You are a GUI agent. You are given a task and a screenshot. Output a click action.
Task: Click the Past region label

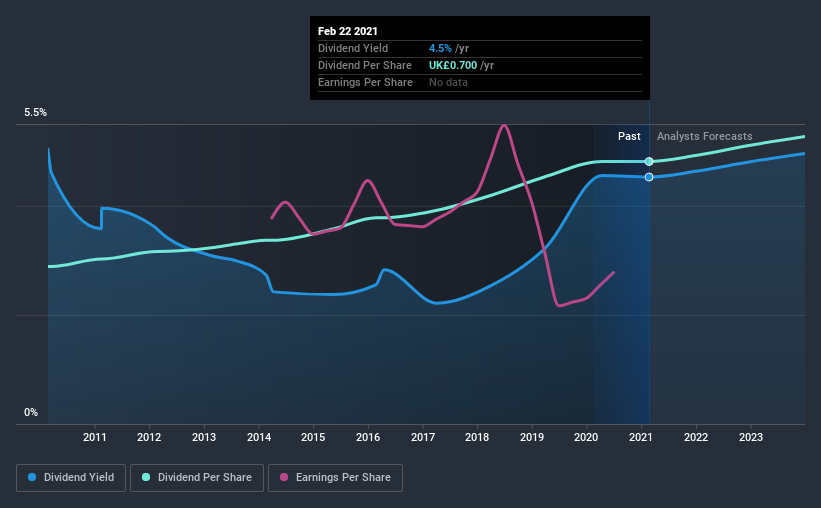pyautogui.click(x=629, y=136)
